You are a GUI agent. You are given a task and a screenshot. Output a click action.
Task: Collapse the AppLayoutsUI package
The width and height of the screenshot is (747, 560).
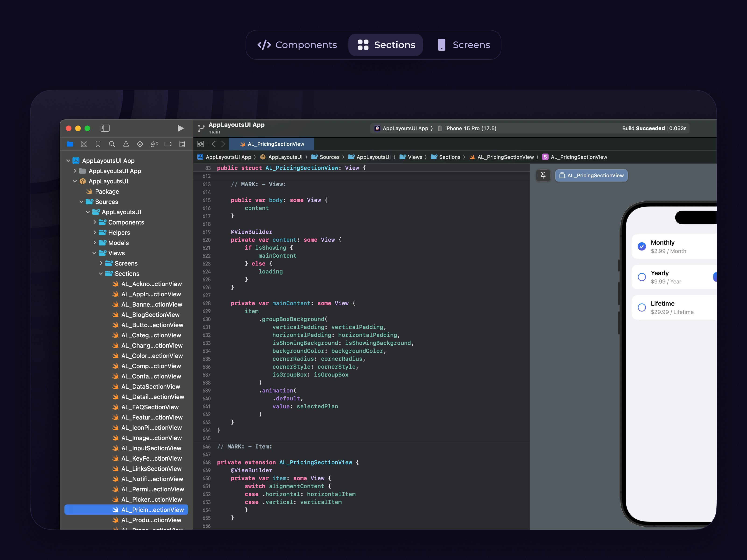pos(75,181)
